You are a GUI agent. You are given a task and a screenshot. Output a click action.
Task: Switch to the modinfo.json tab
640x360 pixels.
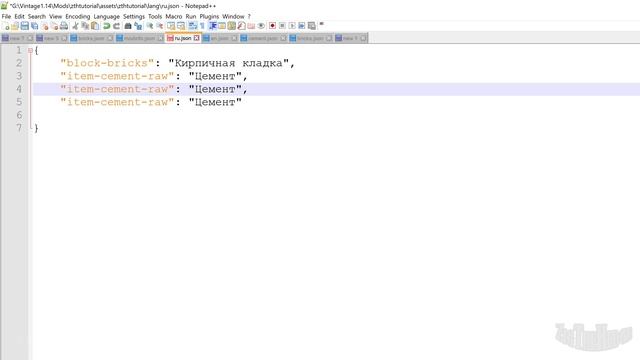click(140, 38)
